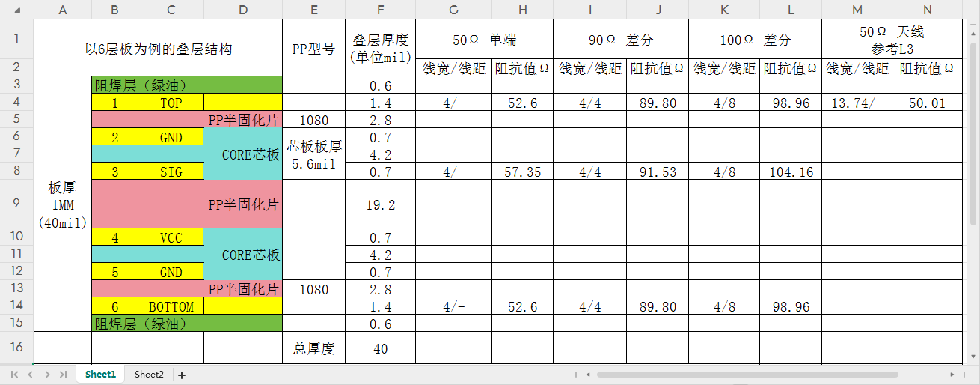980x385 pixels.
Task: Select the 104.16 impedance value
Action: [x=791, y=171]
